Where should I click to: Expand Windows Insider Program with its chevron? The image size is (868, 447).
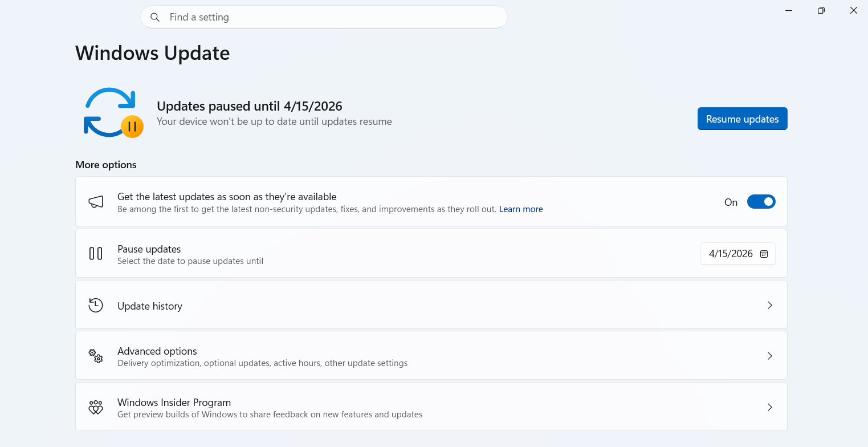(769, 407)
